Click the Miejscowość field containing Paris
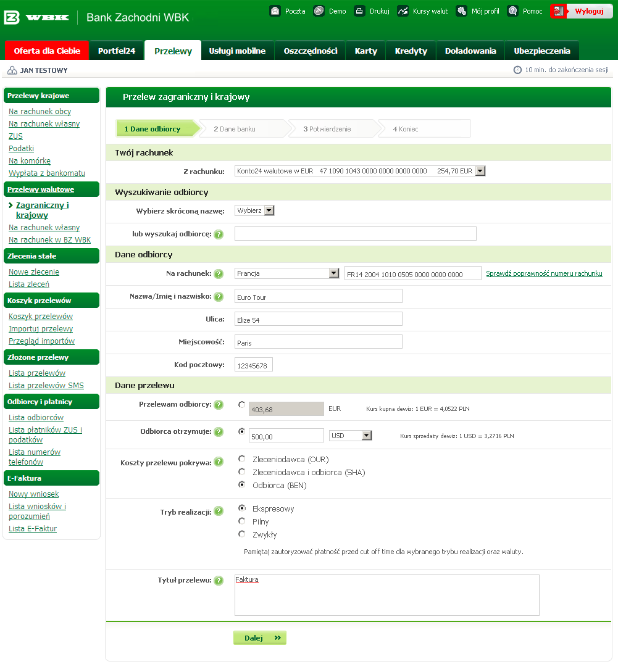The height and width of the screenshot is (672, 618). (x=318, y=342)
